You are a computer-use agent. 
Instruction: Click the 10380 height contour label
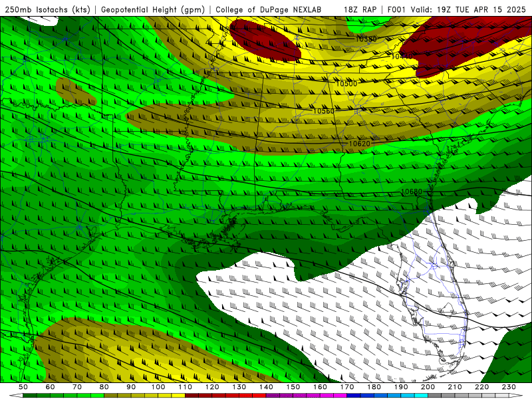coord(366,39)
